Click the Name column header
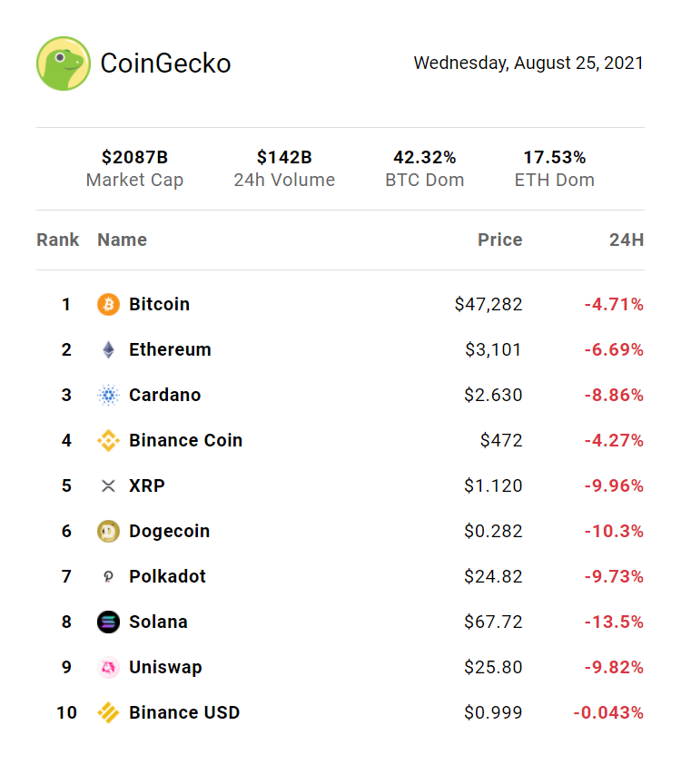Screen dimensions: 681x784 point(122,240)
